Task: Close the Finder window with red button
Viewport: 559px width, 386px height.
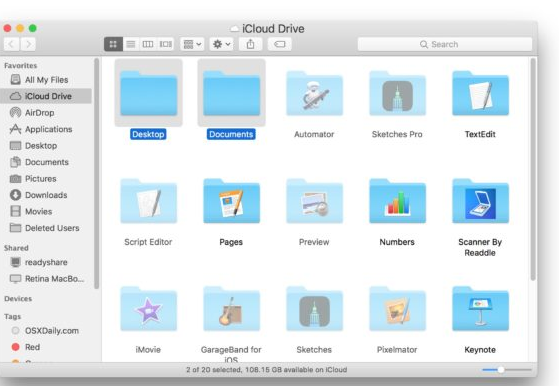Action: (7, 28)
